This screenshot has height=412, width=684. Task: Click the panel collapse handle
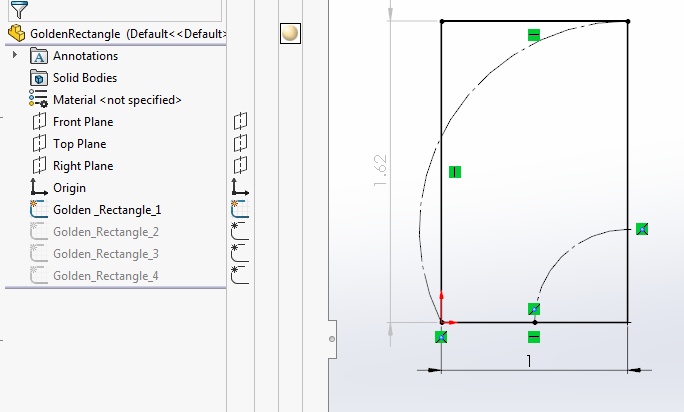332,339
